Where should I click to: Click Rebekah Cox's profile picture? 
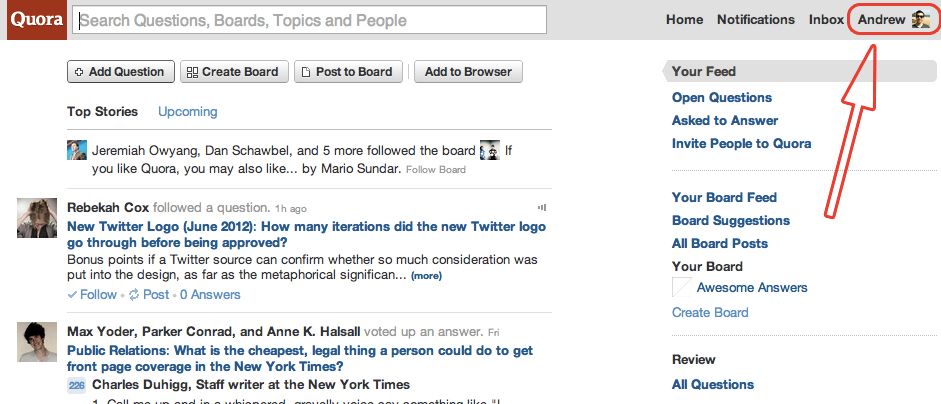point(37,218)
